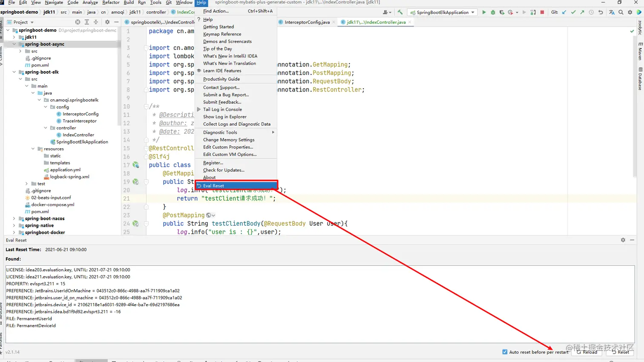Switch to InterceptorConfig.java editor tab

tap(307, 22)
